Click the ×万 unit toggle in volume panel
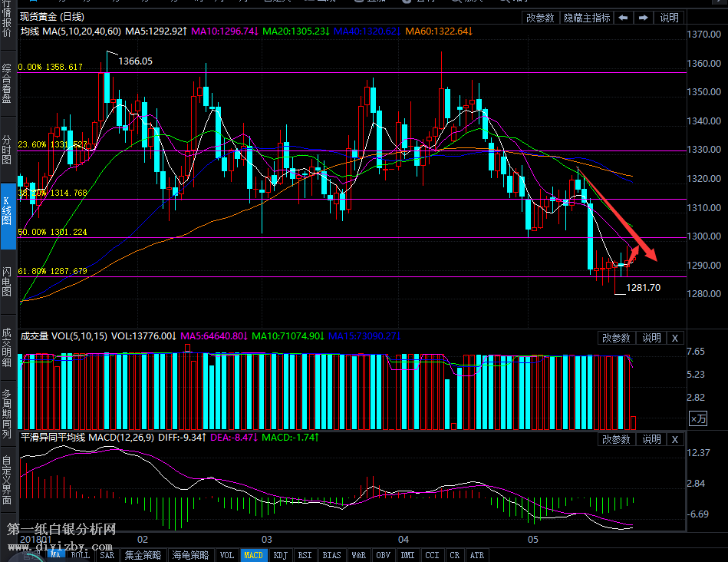Viewport: 728px width, 562px height. [698, 419]
